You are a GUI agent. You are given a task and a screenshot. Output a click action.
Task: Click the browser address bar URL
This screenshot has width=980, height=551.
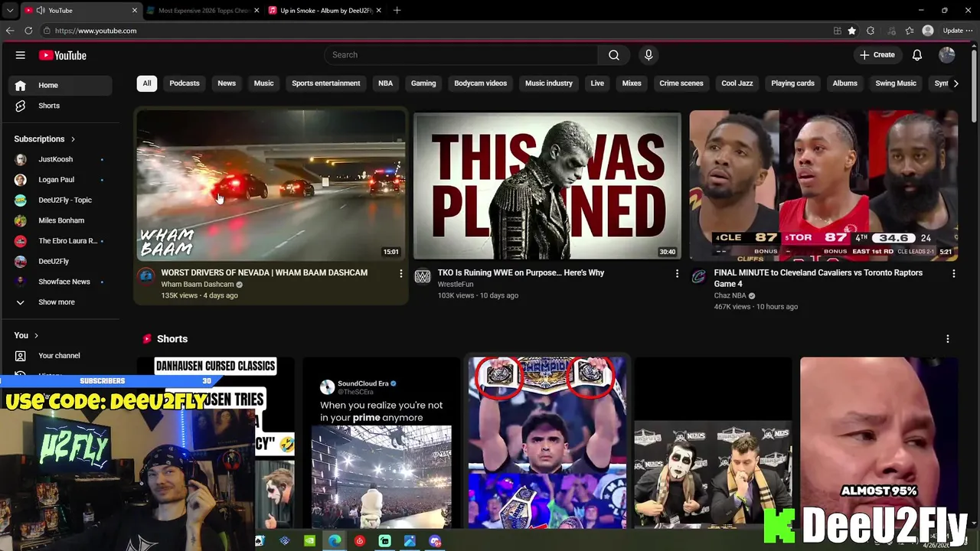click(96, 31)
